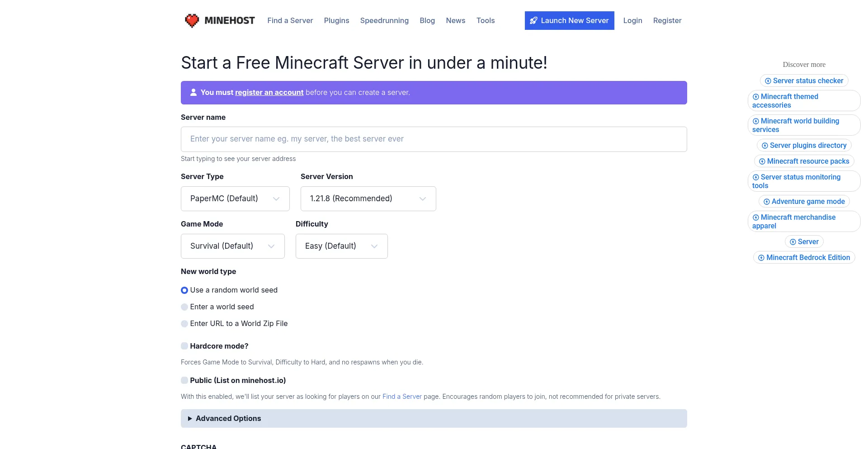Enable the Hardcore mode checkbox

tap(184, 346)
